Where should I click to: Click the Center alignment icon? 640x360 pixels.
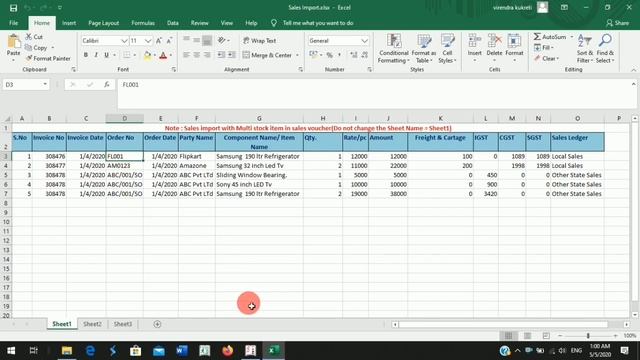[x=196, y=55]
